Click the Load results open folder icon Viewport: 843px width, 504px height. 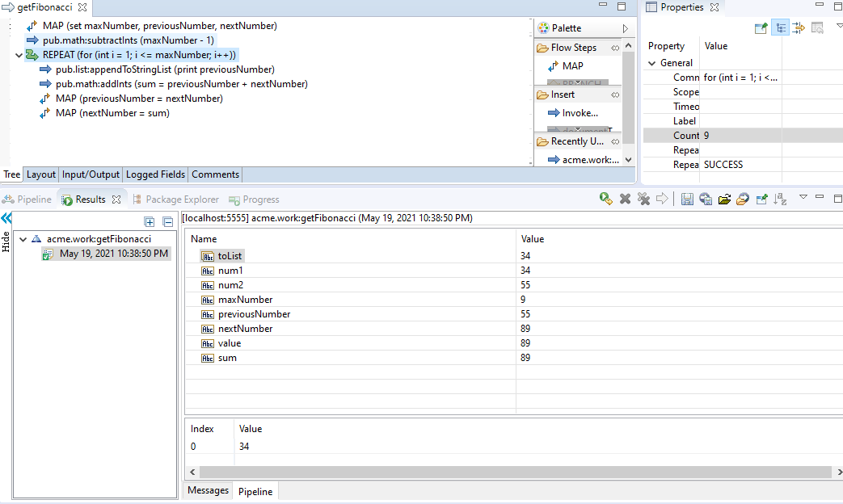click(x=724, y=199)
